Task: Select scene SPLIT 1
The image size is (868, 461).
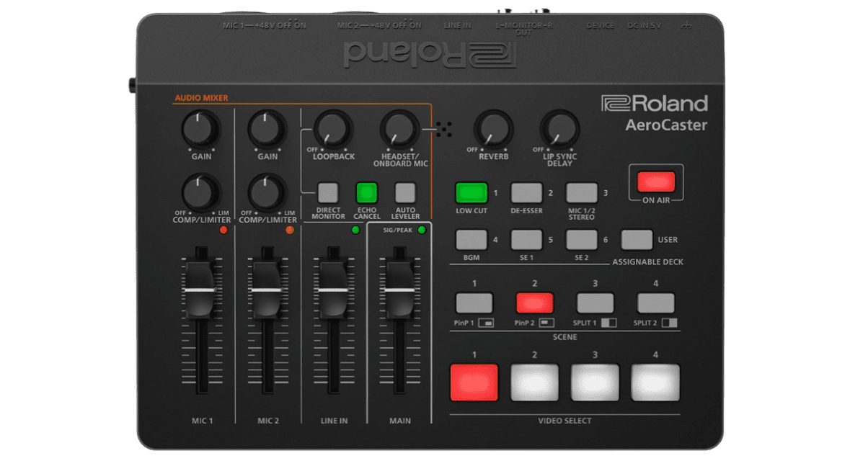Action: point(594,303)
